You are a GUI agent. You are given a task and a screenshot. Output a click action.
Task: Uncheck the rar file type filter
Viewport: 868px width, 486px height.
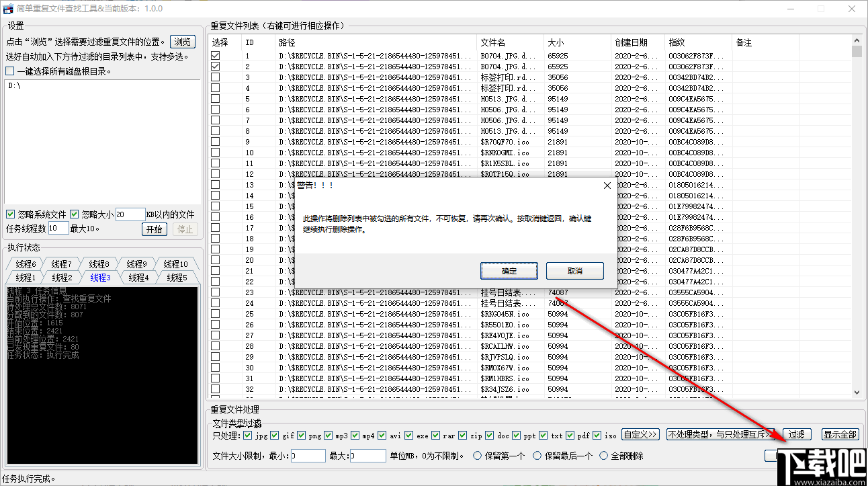coord(436,435)
